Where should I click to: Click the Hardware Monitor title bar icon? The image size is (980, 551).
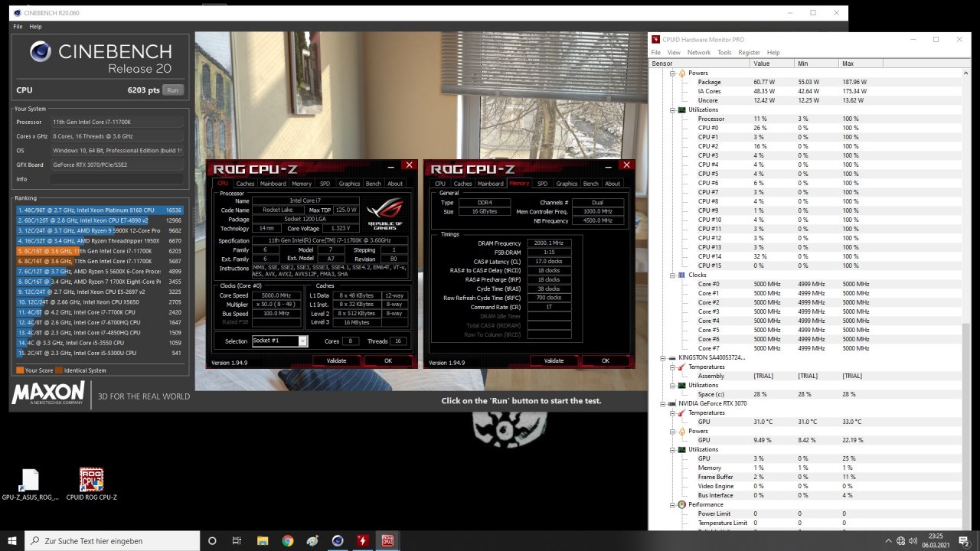point(656,39)
